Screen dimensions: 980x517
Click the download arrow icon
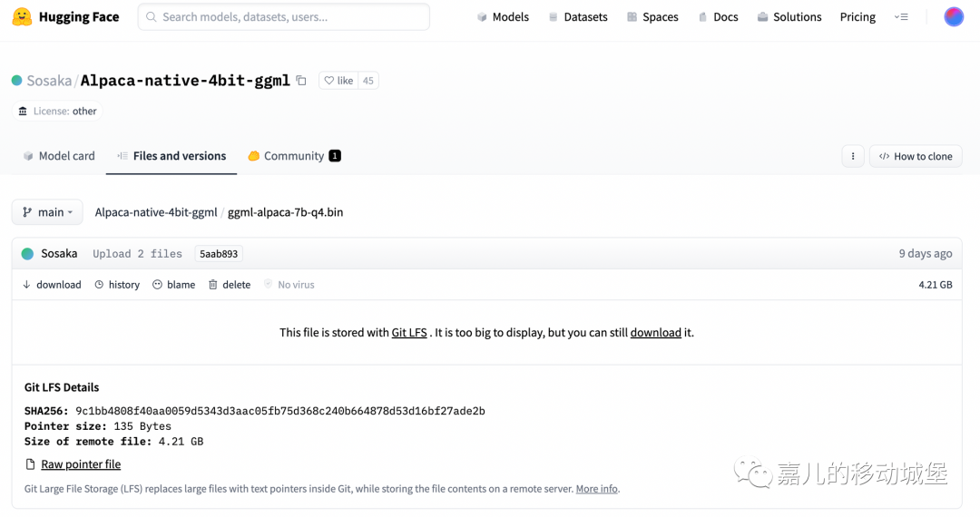pyautogui.click(x=26, y=285)
